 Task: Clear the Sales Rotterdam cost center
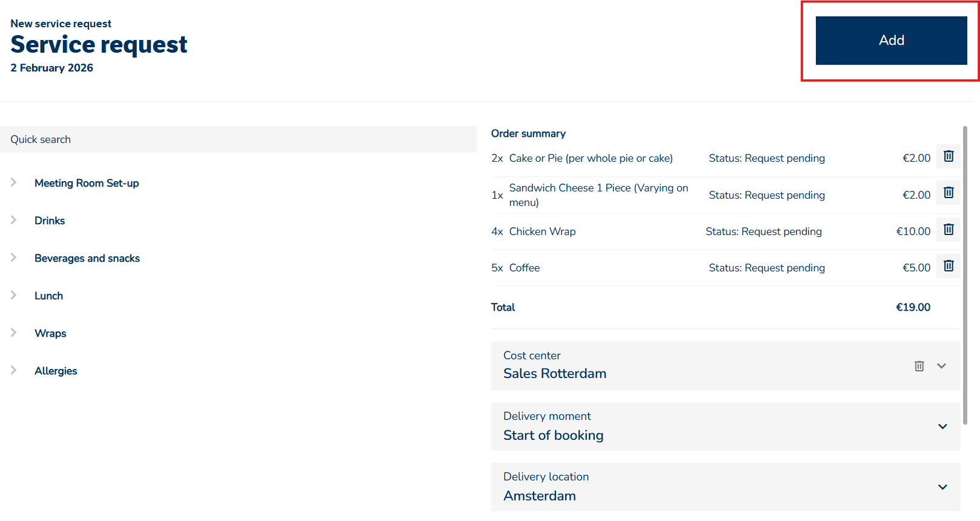pyautogui.click(x=919, y=366)
